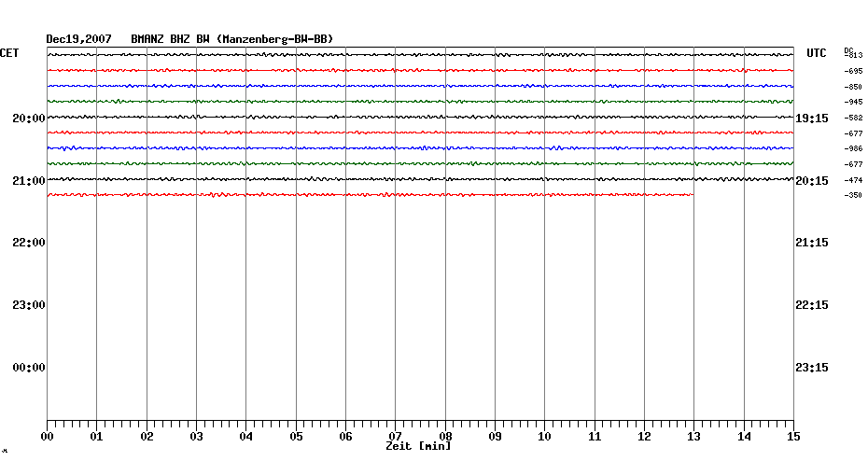Click the date label Dec19,2007
868x461 pixels.
pos(78,39)
